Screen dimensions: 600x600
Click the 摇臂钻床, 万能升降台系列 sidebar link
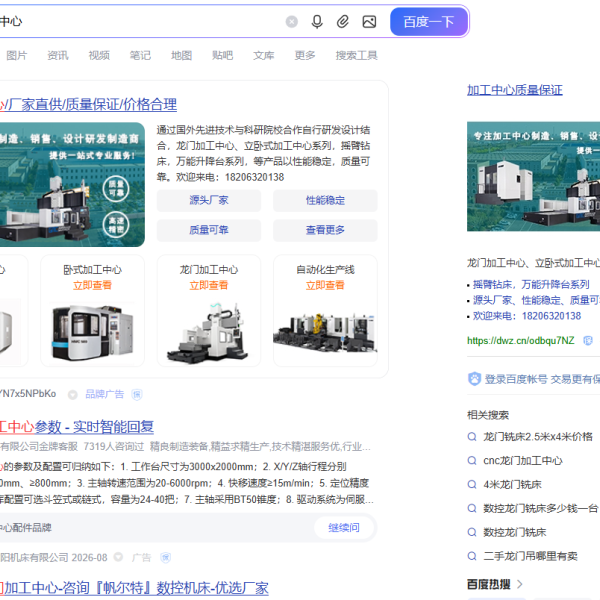coord(531,285)
